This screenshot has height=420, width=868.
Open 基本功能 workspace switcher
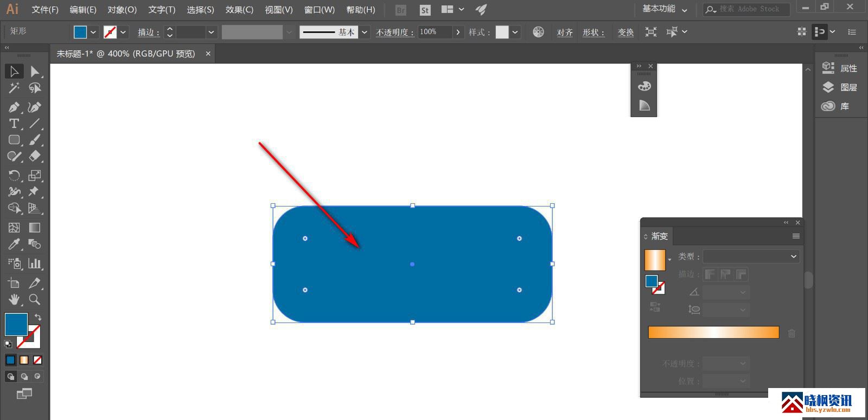click(x=665, y=9)
